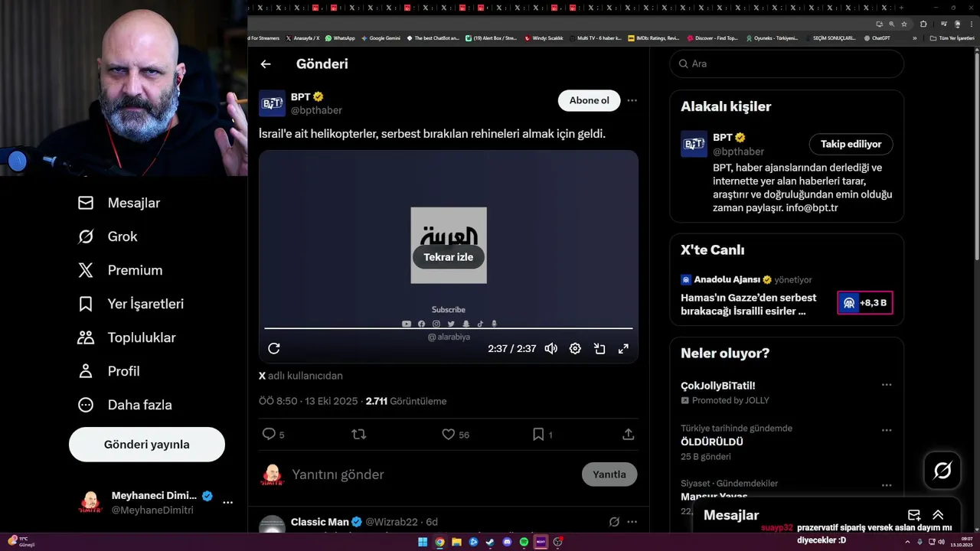This screenshot has width=980, height=551.
Task: Click 2.711 Görüntüleme view count
Action: pyautogui.click(x=406, y=401)
